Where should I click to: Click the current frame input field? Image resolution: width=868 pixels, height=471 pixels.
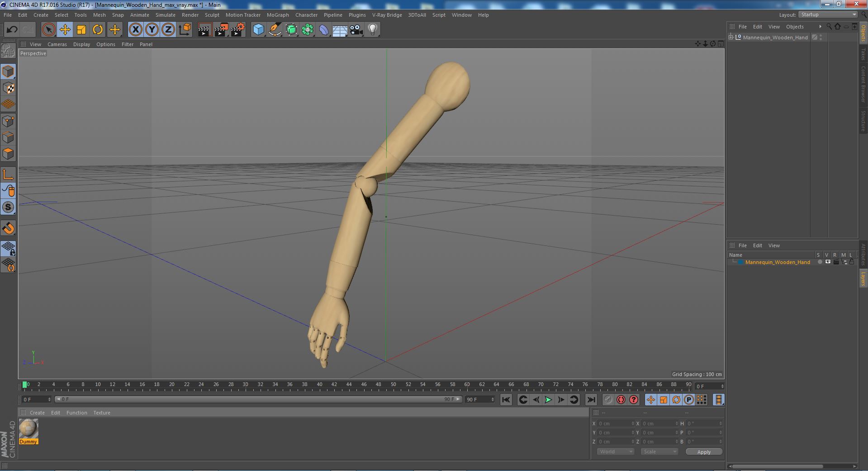[x=709, y=386]
